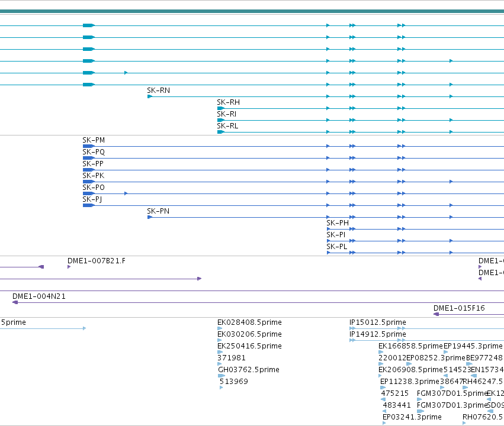Image resolution: width=504 pixels, height=426 pixels.
Task: Select the IP14912.5prime EST label
Action: tap(378, 334)
